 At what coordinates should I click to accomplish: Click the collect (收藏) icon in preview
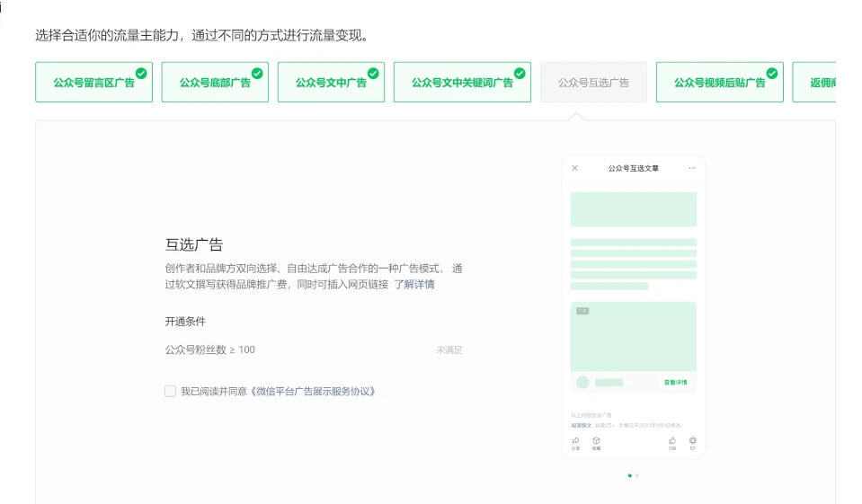[x=596, y=440]
